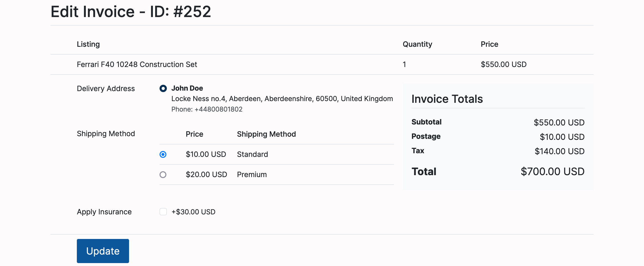Choose the Standard shipping radio button
The image size is (644, 266).
coord(163,154)
